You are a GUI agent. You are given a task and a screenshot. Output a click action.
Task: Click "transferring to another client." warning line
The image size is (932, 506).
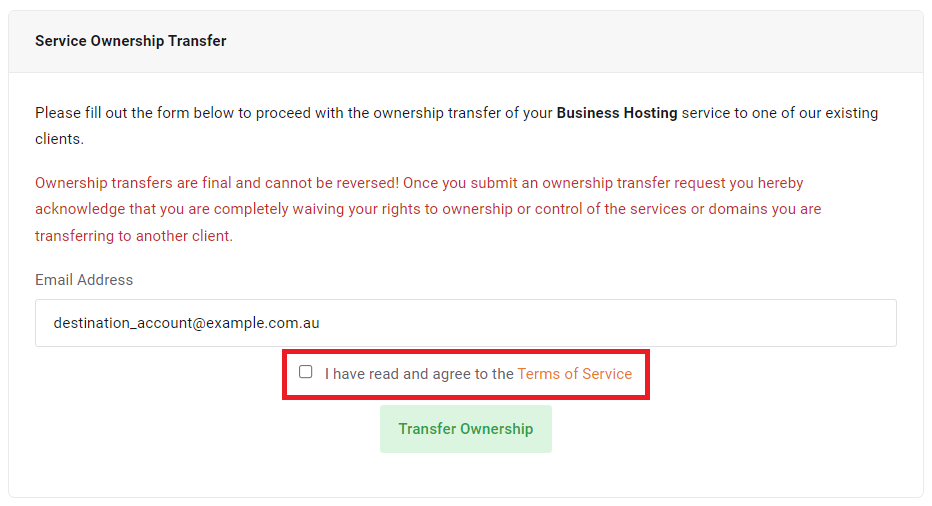134,236
